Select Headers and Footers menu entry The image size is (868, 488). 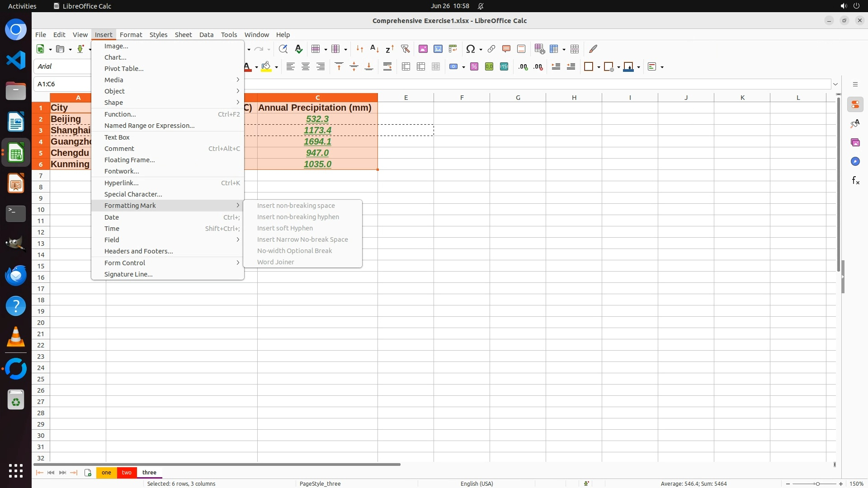[x=138, y=251]
